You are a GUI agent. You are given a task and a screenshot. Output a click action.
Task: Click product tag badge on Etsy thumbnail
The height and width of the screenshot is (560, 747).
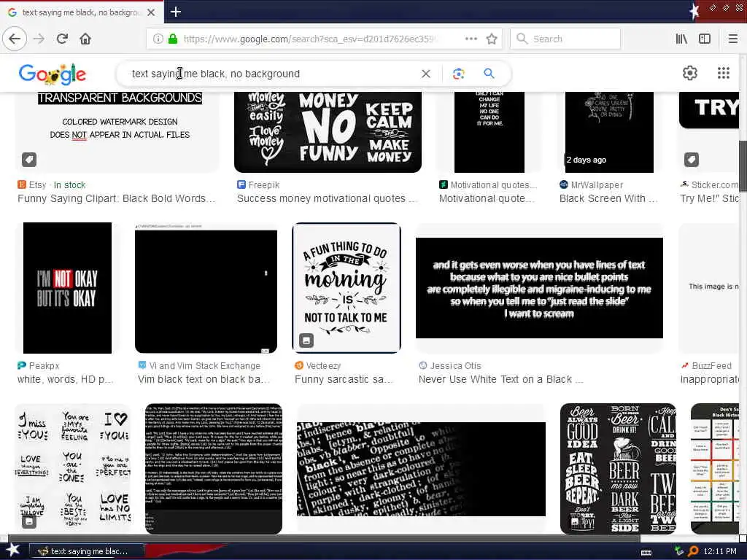click(x=29, y=160)
